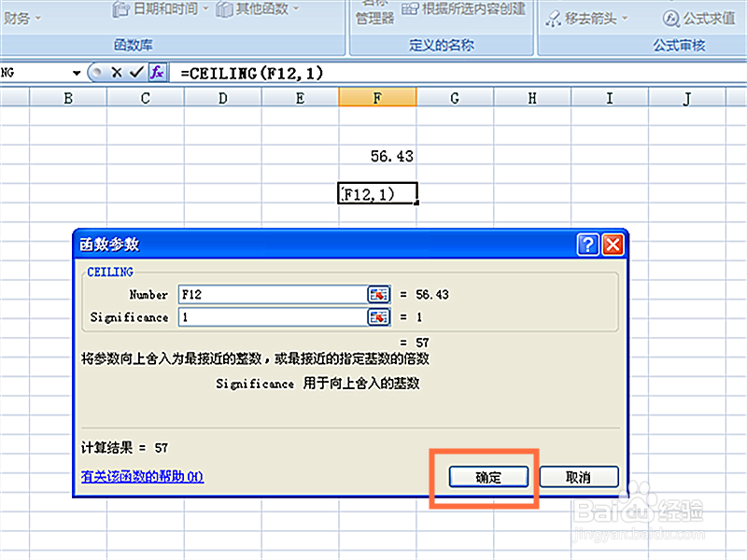
Task: Click the 函数库 group label
Action: (133, 45)
